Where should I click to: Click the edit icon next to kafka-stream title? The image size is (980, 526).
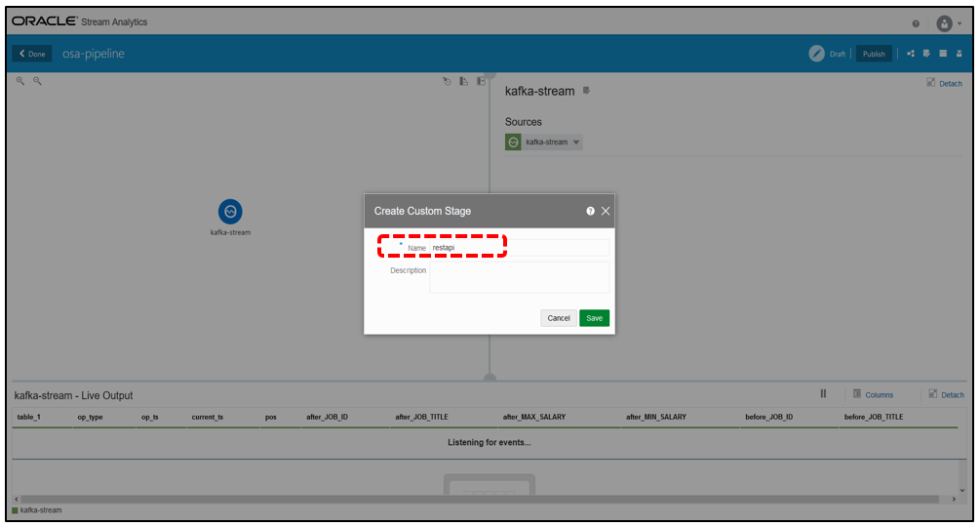click(x=586, y=91)
